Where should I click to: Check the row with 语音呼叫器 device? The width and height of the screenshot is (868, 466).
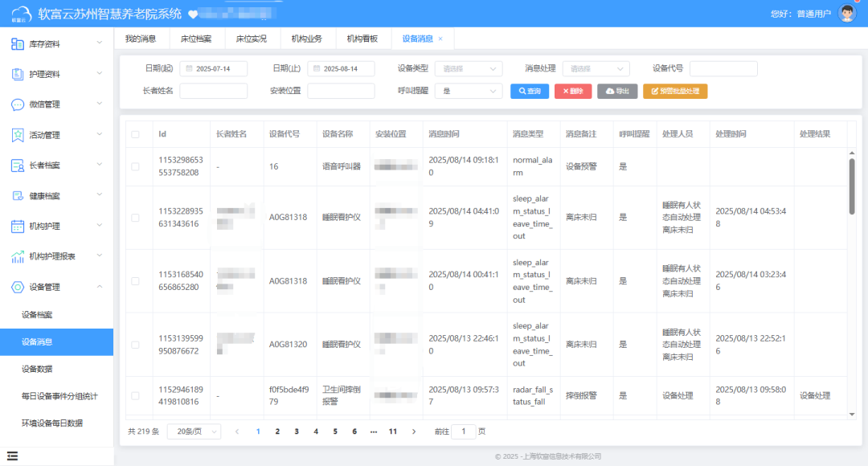135,167
